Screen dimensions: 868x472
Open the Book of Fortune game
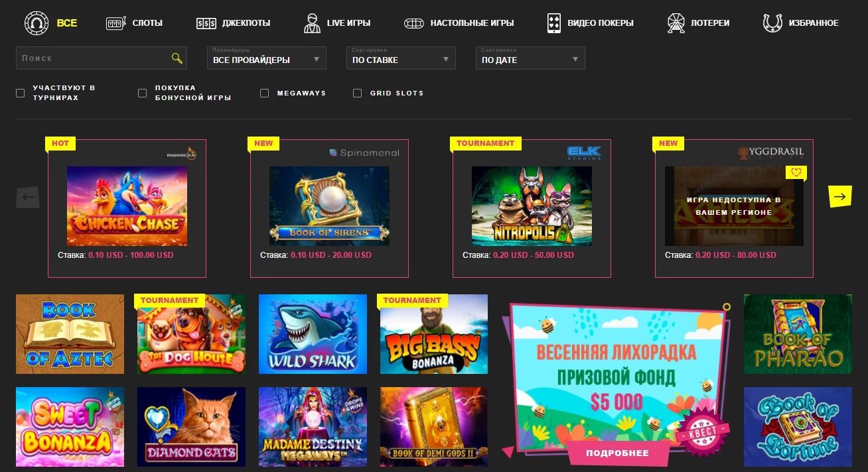point(798,427)
